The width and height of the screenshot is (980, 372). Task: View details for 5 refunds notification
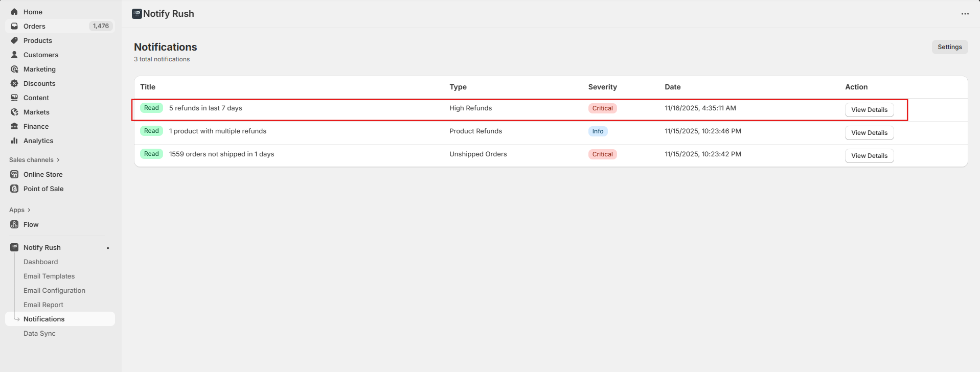(869, 110)
